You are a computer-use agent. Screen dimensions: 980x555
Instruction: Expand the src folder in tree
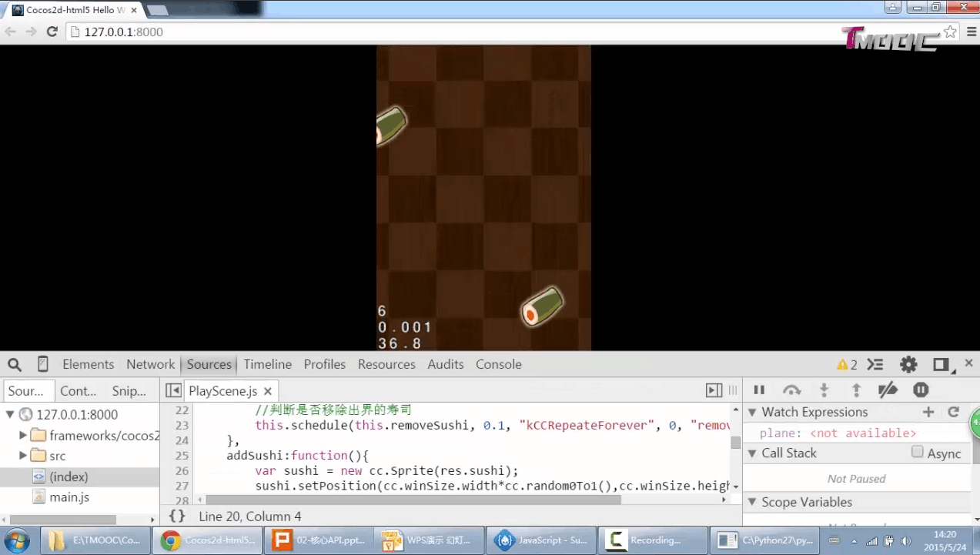(x=24, y=456)
